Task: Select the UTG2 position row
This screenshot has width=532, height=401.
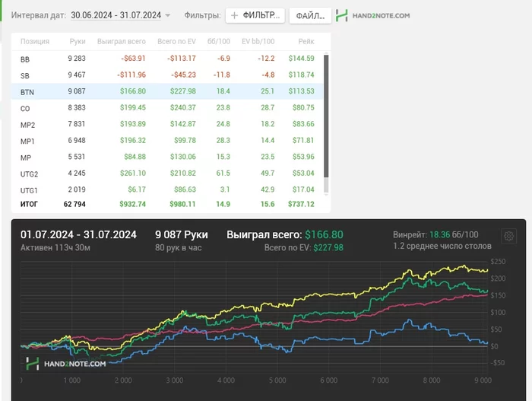Action: [167, 173]
